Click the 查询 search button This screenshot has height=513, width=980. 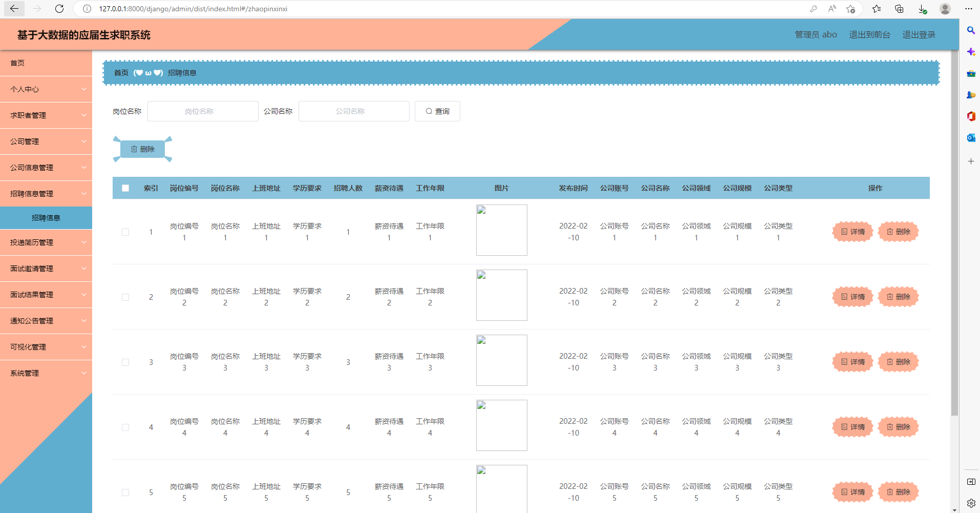[437, 111]
